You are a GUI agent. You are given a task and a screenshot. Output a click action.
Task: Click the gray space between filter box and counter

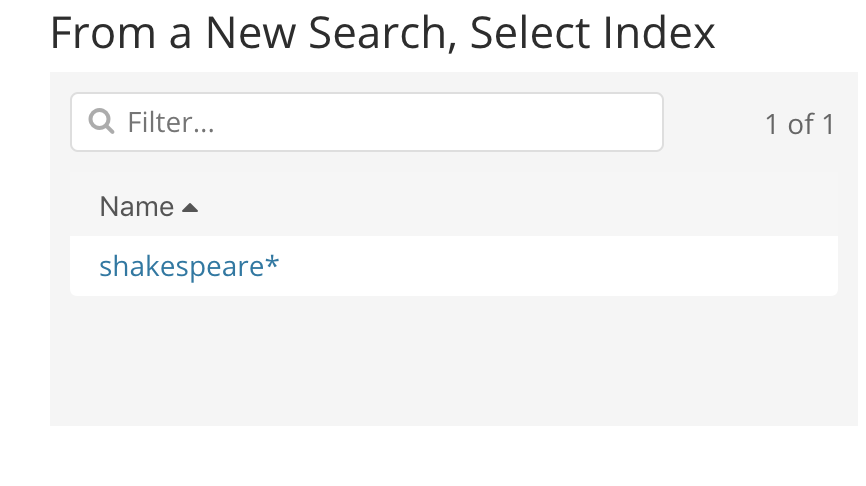coord(714,122)
